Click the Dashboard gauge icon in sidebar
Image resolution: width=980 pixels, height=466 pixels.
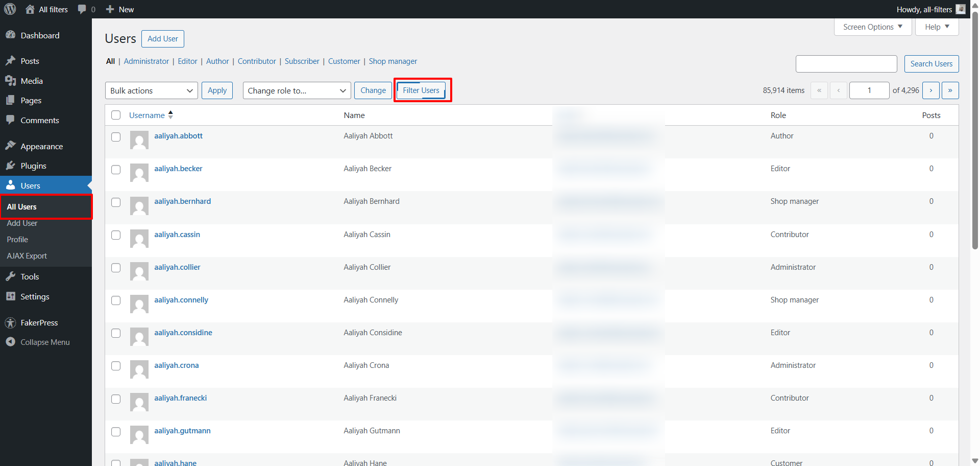pos(10,35)
